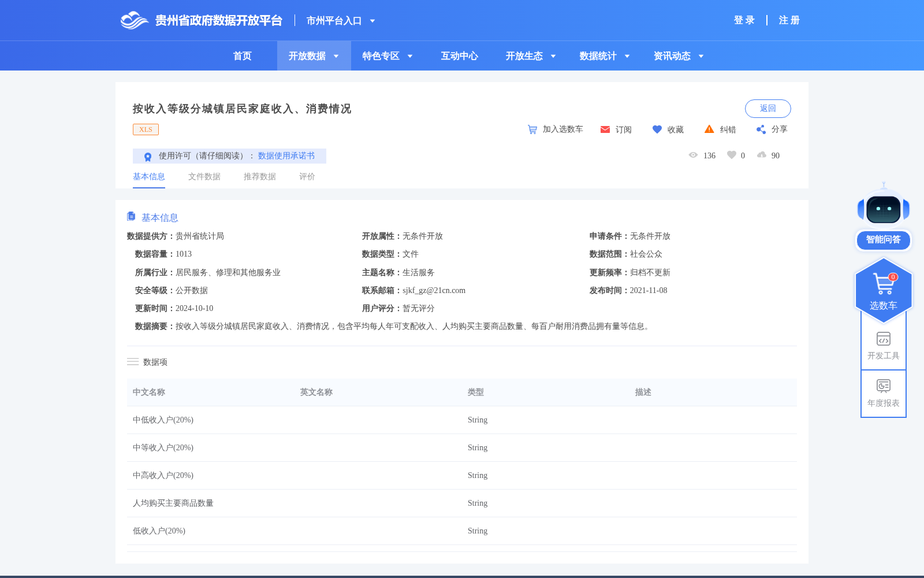Switch to the 推荐数据 tab
The height and width of the screenshot is (578, 924).
(x=260, y=176)
